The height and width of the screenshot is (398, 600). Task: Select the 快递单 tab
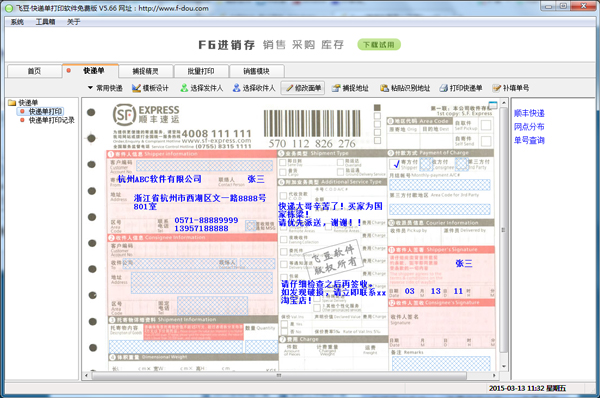[91, 70]
